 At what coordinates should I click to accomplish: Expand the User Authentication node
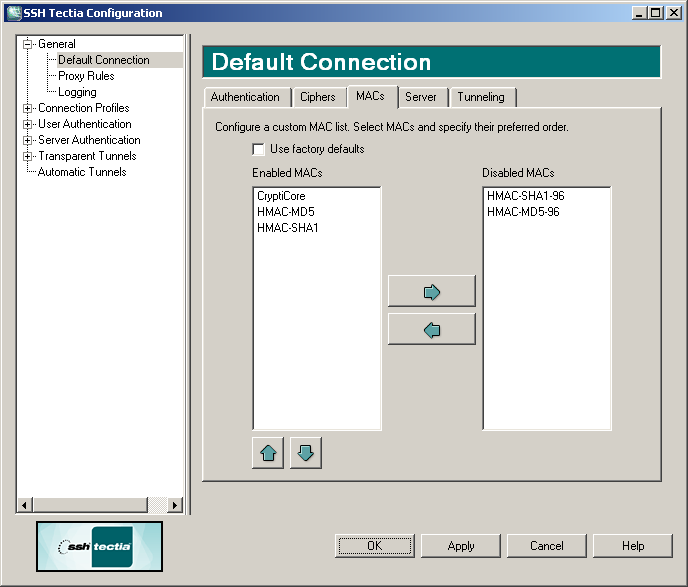[28, 124]
